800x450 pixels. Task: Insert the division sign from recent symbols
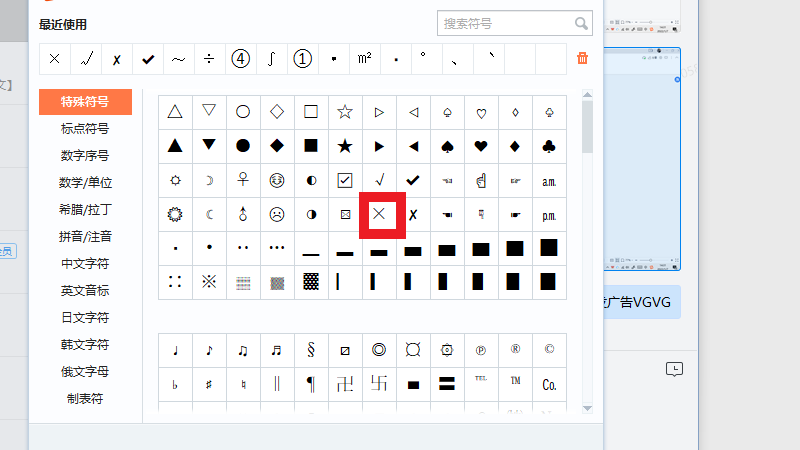coord(209,59)
